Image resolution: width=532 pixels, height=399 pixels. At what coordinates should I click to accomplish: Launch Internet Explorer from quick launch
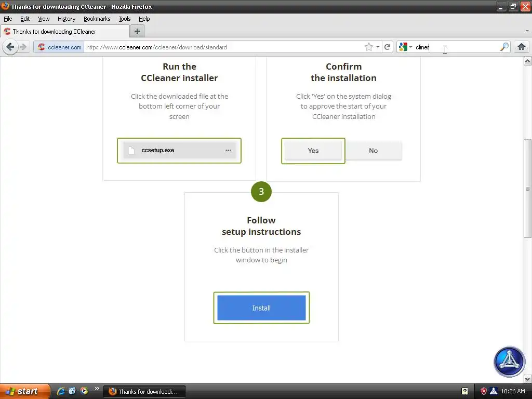(61, 391)
